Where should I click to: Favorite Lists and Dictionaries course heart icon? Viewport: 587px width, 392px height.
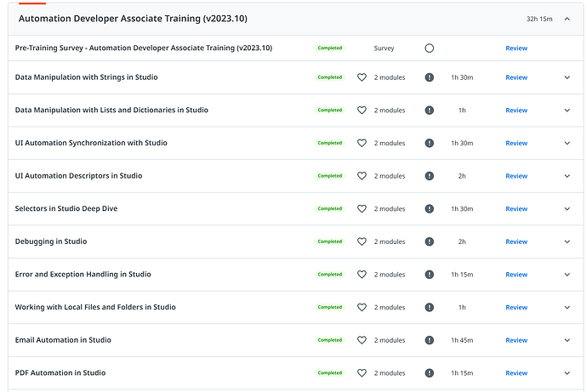pyautogui.click(x=362, y=111)
